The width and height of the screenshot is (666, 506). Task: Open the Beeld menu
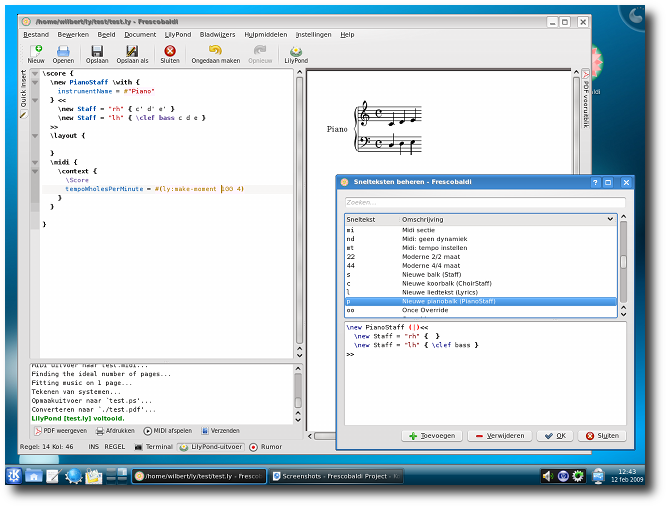(106, 35)
